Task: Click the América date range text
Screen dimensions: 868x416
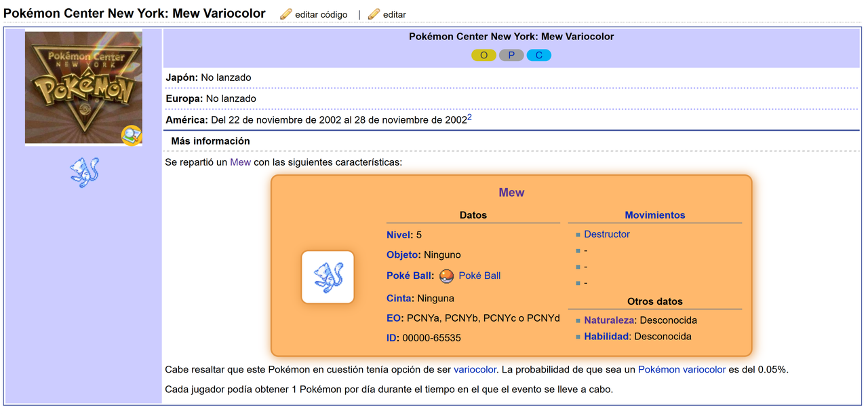Action: tap(339, 120)
